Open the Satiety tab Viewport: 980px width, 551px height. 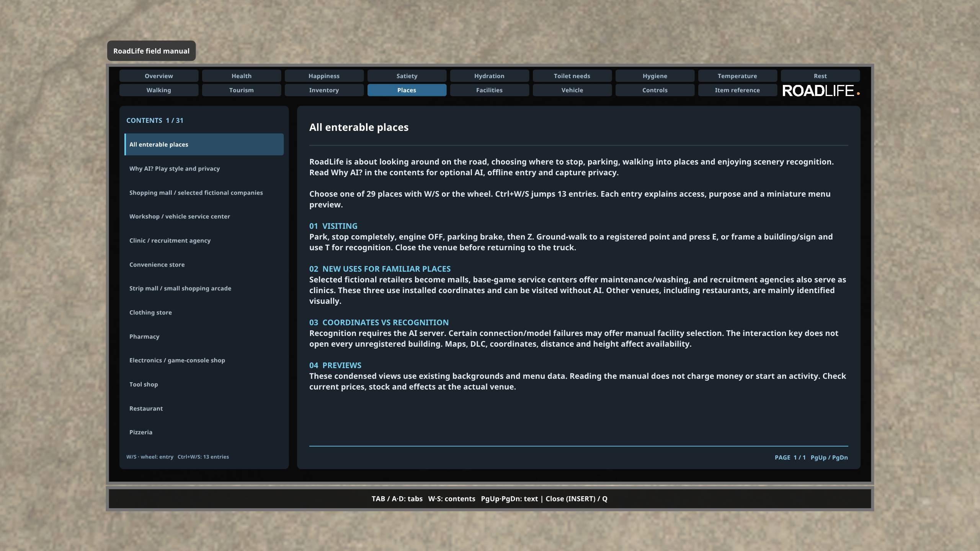click(407, 76)
